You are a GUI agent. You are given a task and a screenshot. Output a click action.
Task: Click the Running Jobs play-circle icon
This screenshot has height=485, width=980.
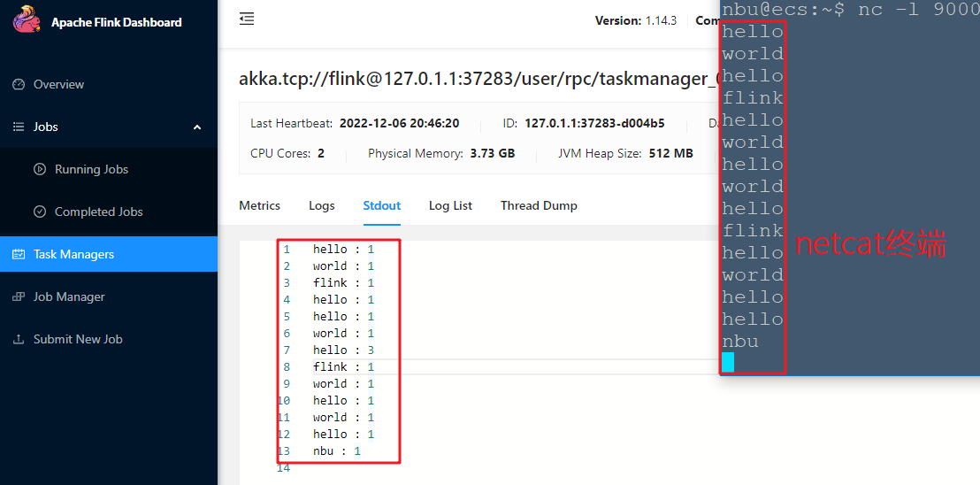pos(40,169)
